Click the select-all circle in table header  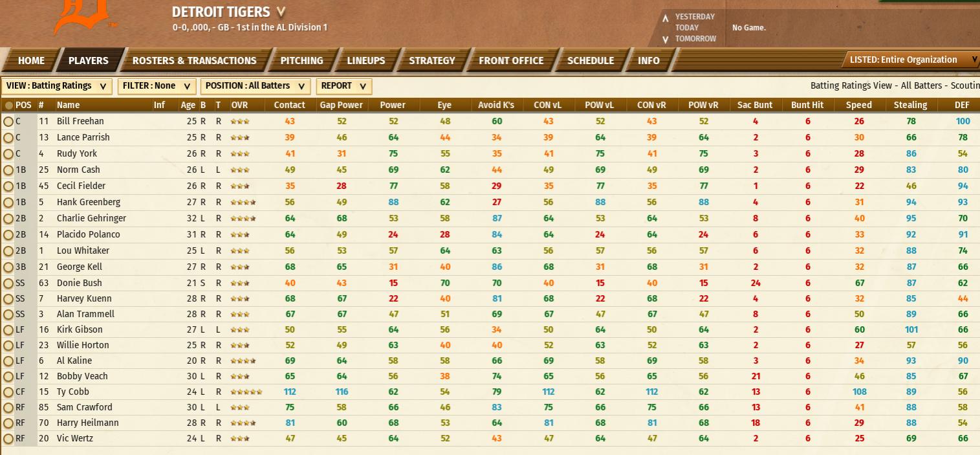coord(8,105)
